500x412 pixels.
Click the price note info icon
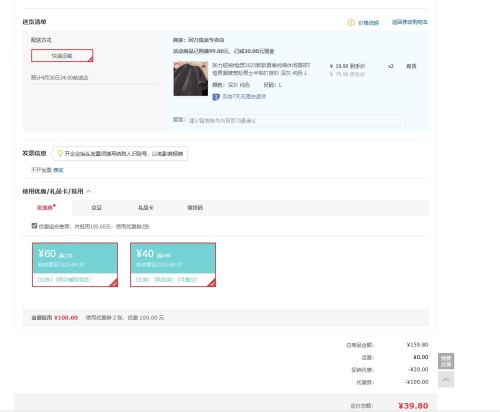tap(351, 23)
